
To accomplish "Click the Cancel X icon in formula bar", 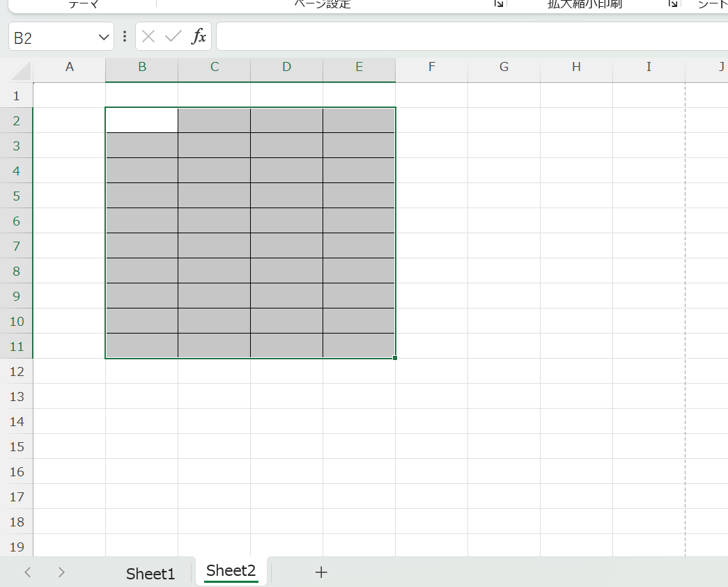I will (x=148, y=37).
